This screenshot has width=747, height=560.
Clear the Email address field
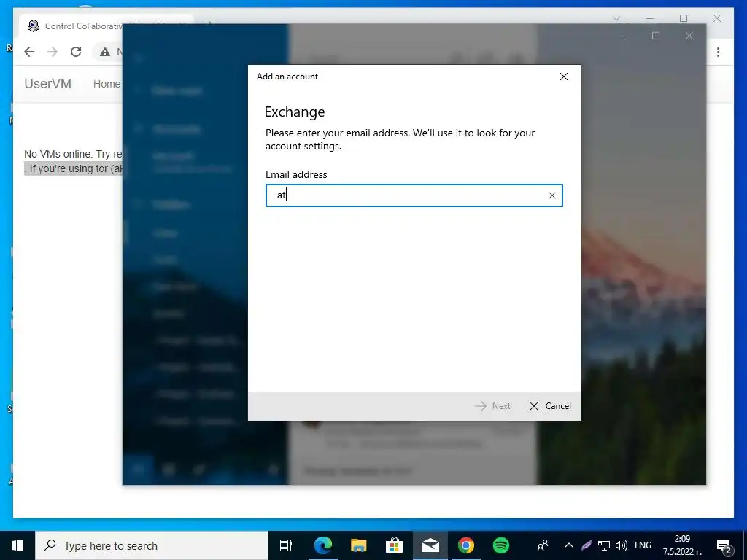point(551,195)
